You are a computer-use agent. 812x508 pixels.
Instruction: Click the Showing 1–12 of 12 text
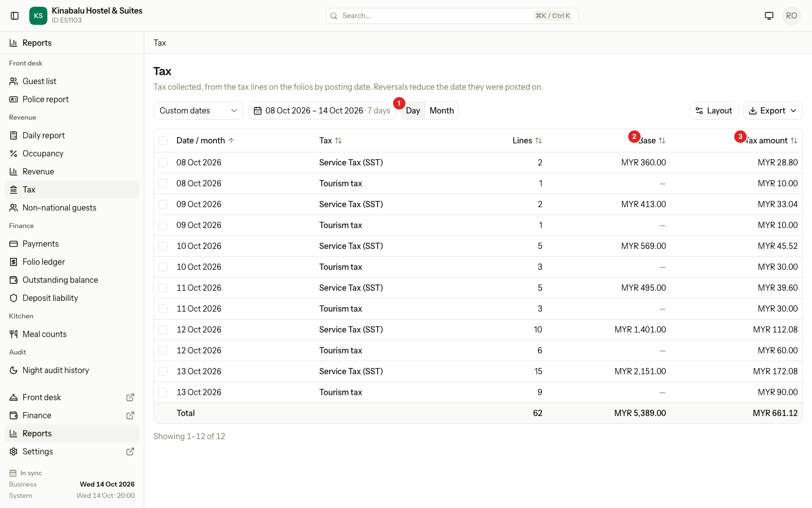coord(189,436)
